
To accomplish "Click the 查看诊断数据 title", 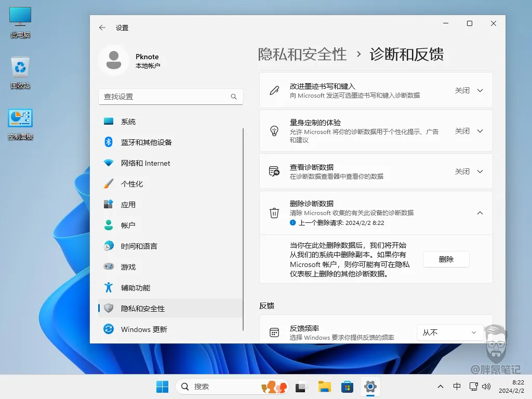I will click(x=312, y=167).
